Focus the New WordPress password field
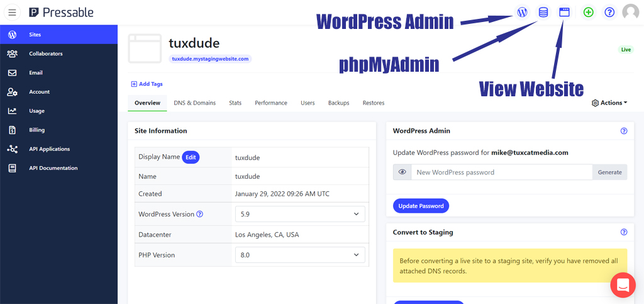Image resolution: width=644 pixels, height=304 pixels. pos(502,172)
